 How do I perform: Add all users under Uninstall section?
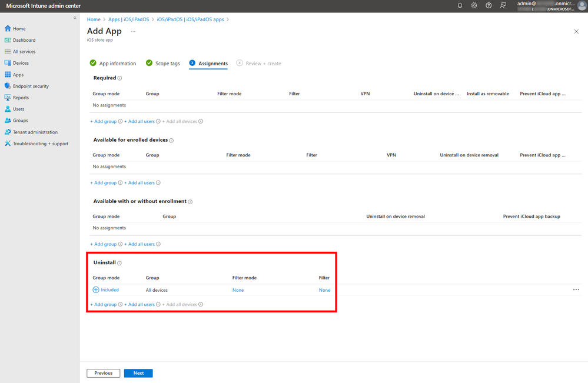coord(139,305)
